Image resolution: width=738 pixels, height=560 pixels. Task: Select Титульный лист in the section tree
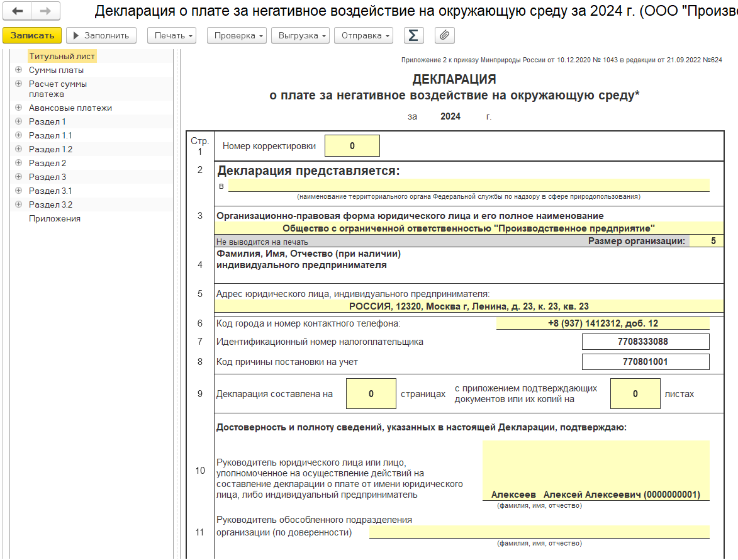pos(62,57)
